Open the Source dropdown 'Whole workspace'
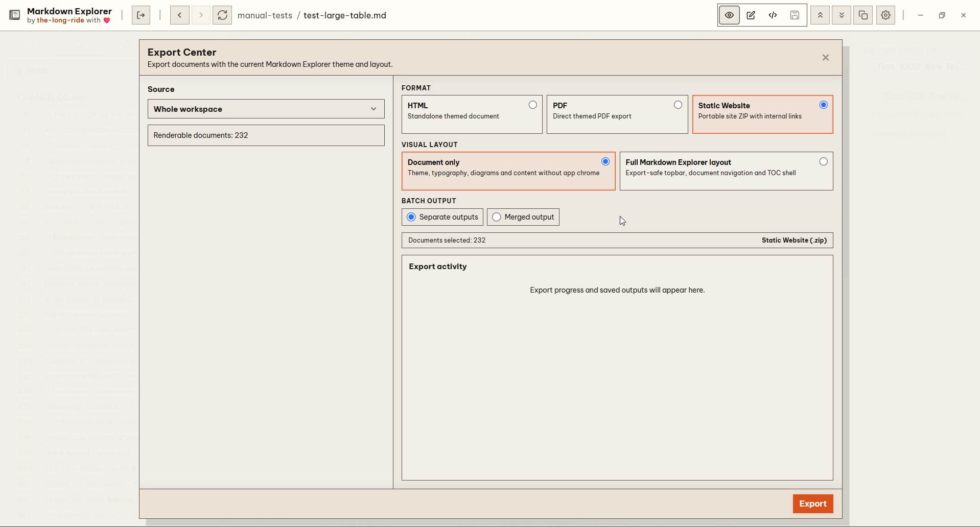Viewport: 980px width, 527px height. 266,109
